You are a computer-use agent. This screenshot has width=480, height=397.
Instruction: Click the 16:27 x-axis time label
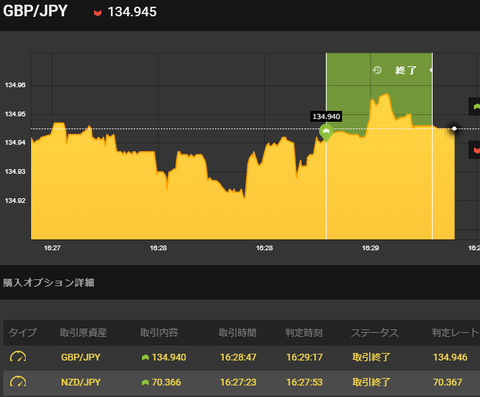click(x=52, y=248)
